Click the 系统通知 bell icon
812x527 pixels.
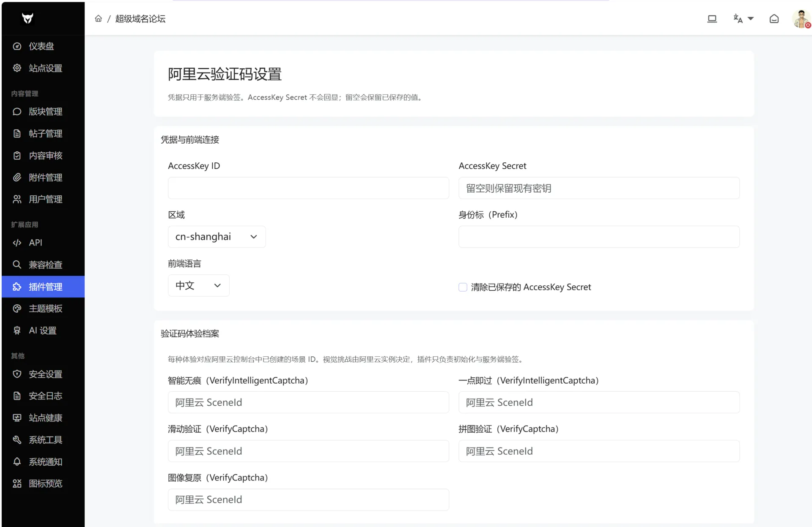(17, 461)
